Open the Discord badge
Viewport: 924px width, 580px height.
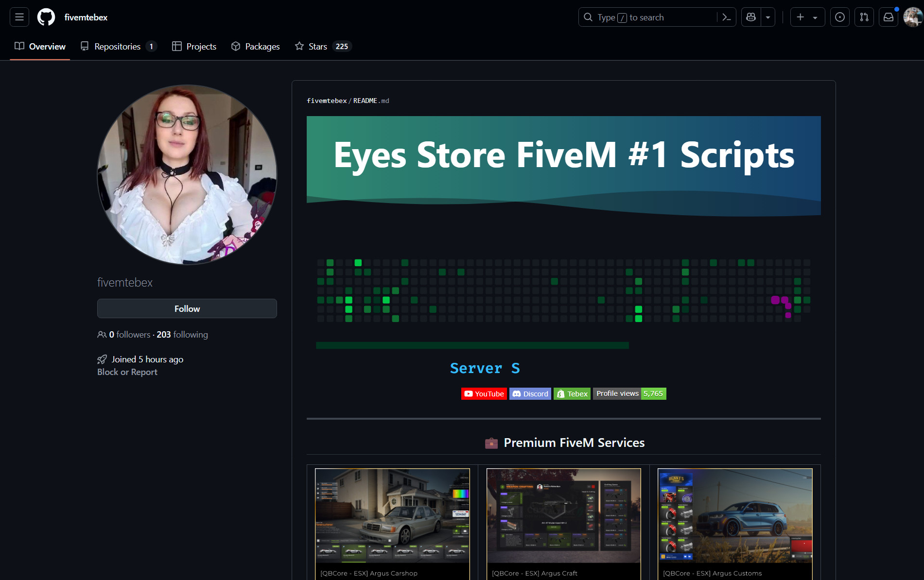click(x=530, y=393)
